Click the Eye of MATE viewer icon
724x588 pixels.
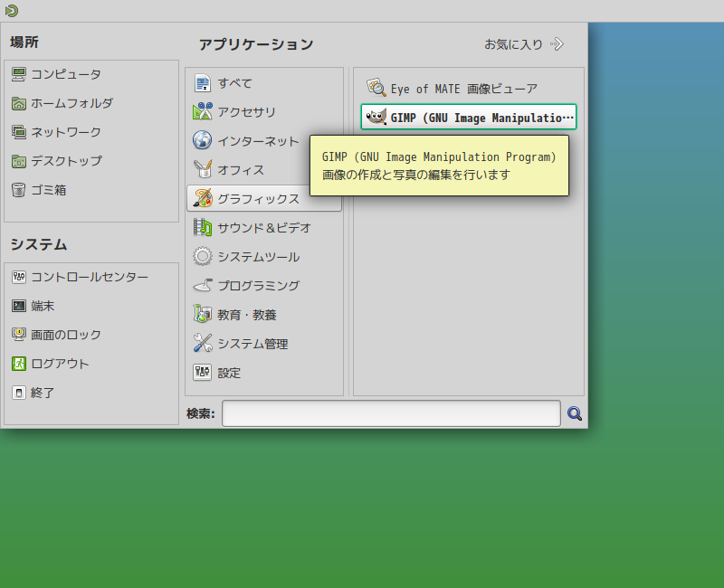(376, 88)
